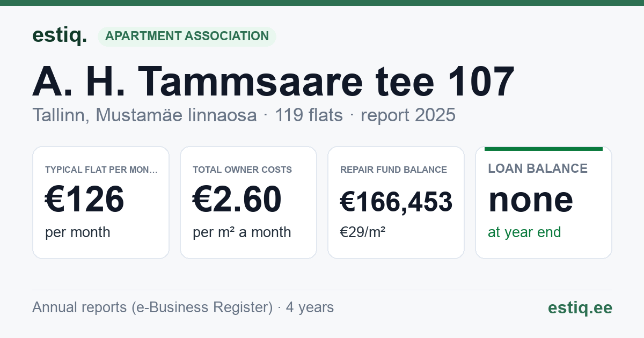Click 'Tallinn, Mustamäe linnaosa' subtitle text
The image size is (644, 338).
click(144, 115)
